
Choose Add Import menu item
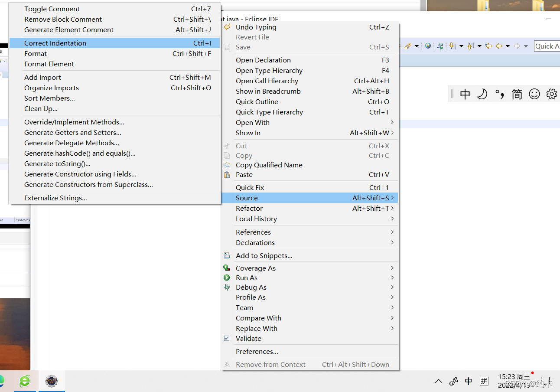click(114, 78)
